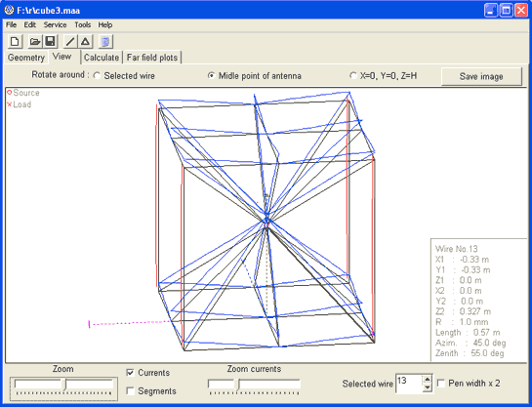Click in the Selected wire number field
This screenshot has height=407, width=532.
tap(409, 384)
